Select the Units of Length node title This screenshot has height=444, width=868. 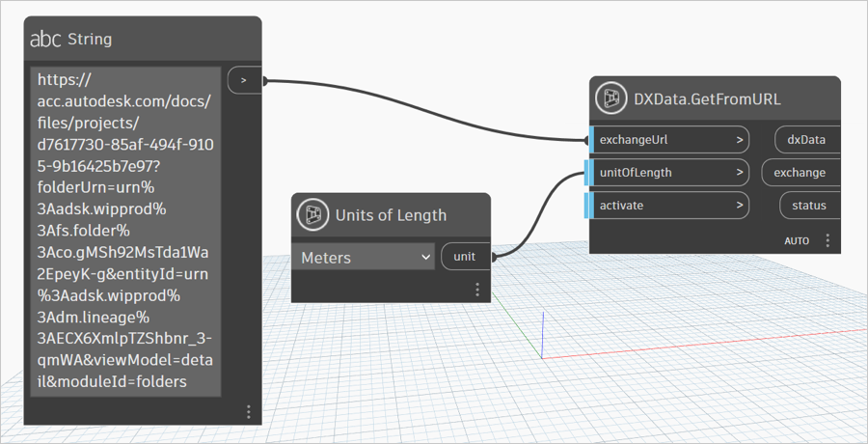coord(391,215)
